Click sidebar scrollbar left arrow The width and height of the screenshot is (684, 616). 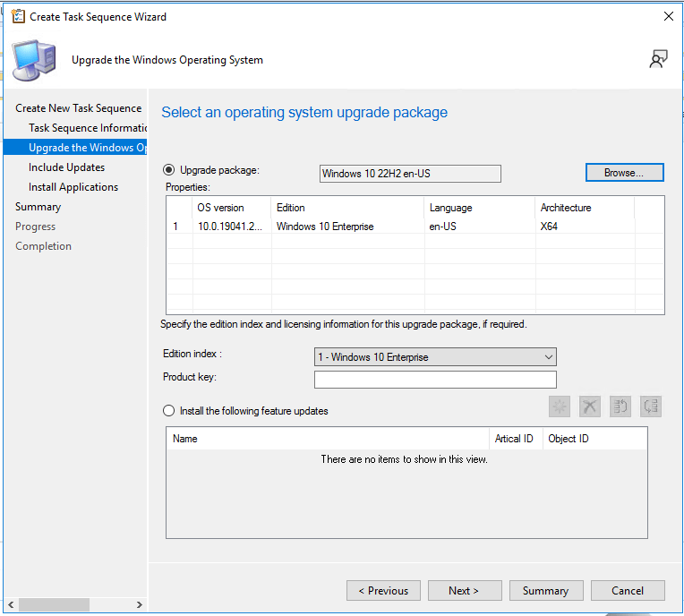coord(11,604)
